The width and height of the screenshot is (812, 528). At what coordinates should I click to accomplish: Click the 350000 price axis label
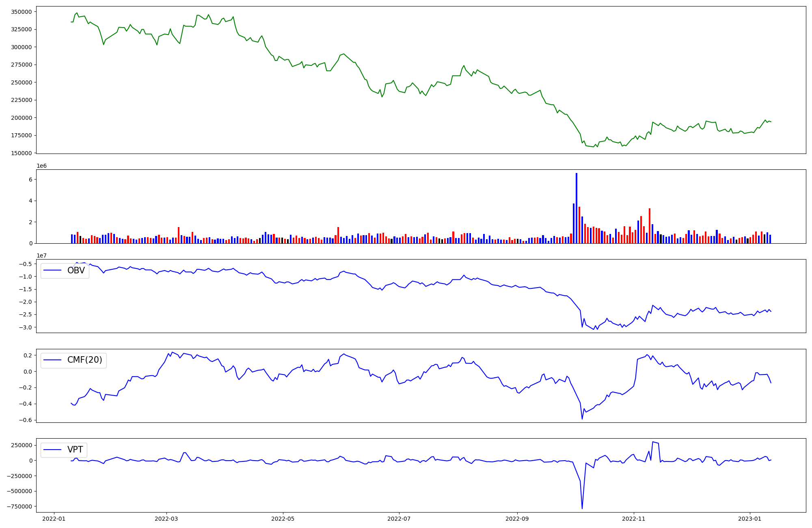point(21,12)
